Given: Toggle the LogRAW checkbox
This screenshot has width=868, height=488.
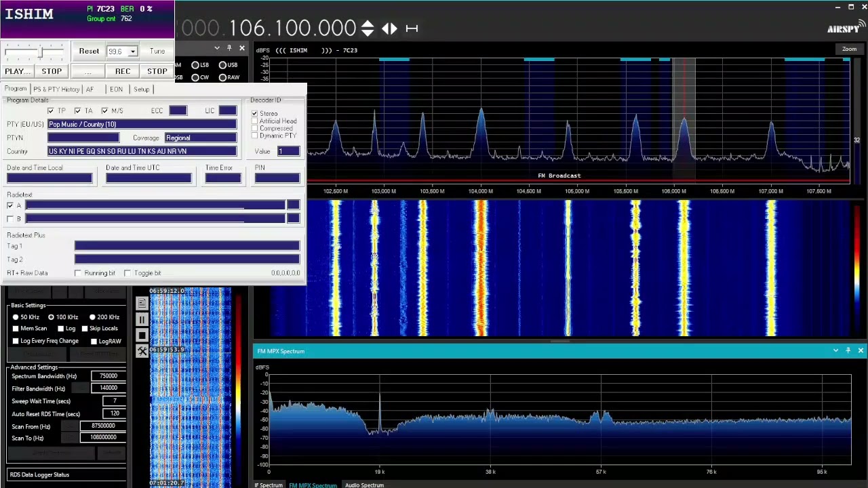Looking at the screenshot, I should pyautogui.click(x=94, y=341).
